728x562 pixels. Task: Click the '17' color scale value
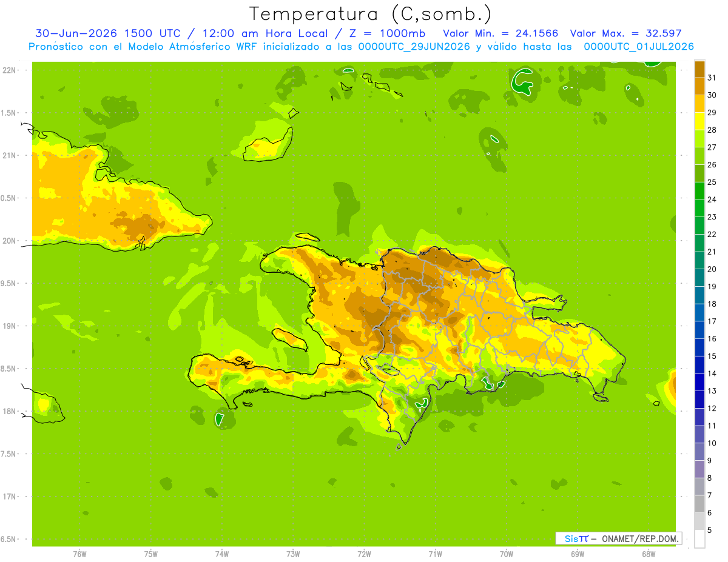tap(712, 321)
